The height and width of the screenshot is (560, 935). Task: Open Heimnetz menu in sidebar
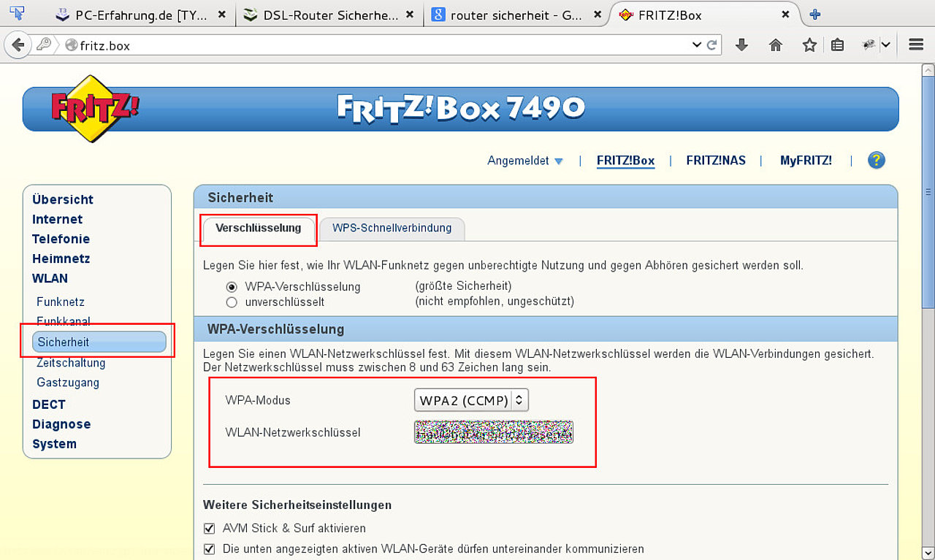tap(61, 258)
